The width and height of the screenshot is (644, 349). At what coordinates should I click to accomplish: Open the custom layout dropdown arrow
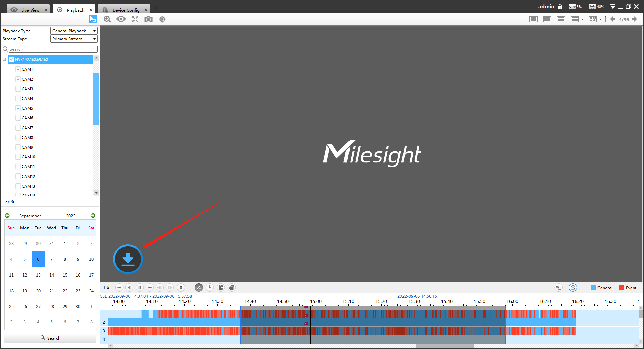click(600, 19)
